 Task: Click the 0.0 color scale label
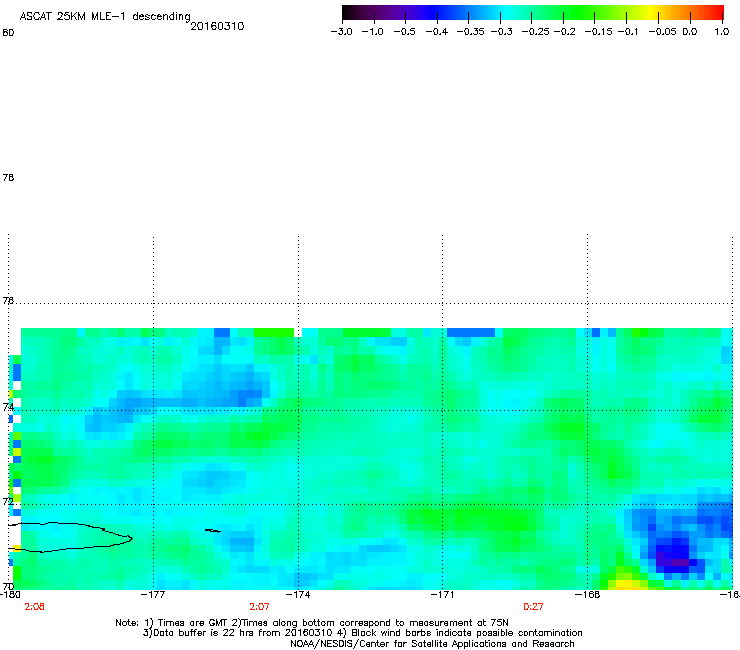[x=690, y=32]
